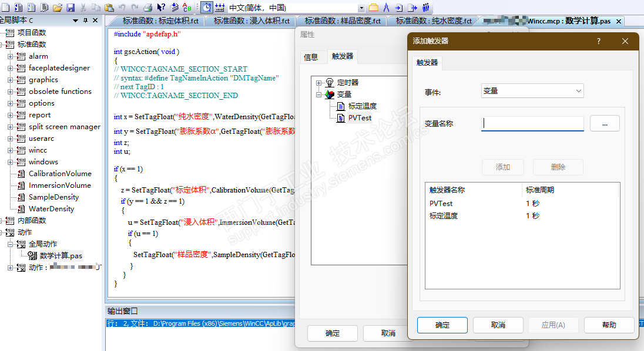The image size is (644, 351).
Task: Expand the wincc tree node
Action: click(10, 150)
